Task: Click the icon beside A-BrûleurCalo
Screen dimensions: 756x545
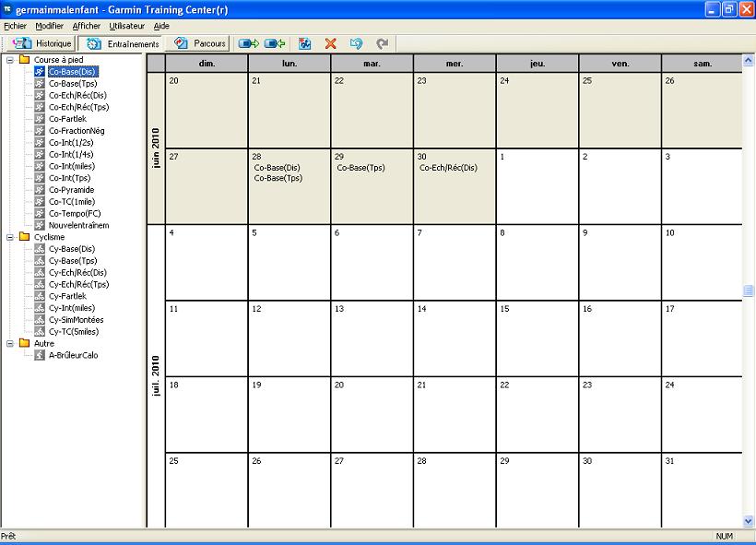Action: (x=40, y=355)
